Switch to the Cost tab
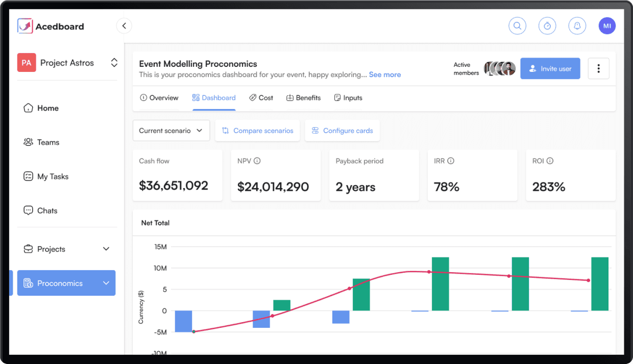 point(261,97)
